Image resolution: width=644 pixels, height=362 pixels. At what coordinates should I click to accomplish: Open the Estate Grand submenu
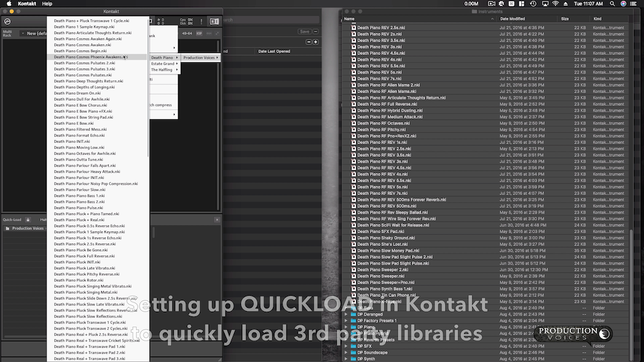164,64
